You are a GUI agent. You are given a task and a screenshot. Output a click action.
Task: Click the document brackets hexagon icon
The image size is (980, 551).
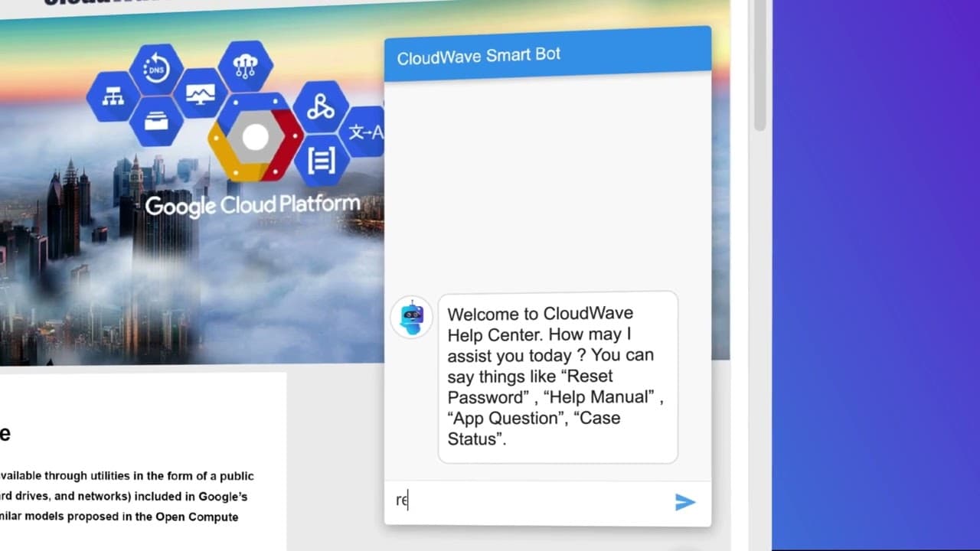click(322, 160)
